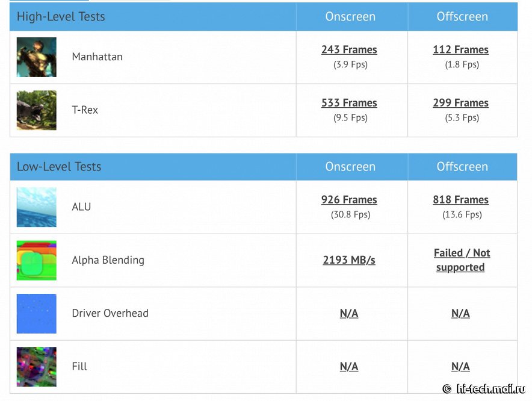Open the Failed / Not supported link

pos(462,260)
